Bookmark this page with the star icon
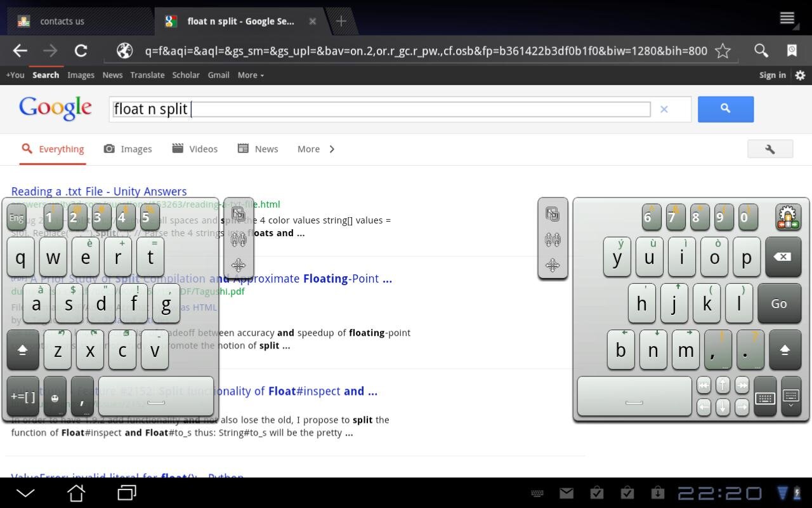Viewport: 812px width, 508px height. point(723,51)
